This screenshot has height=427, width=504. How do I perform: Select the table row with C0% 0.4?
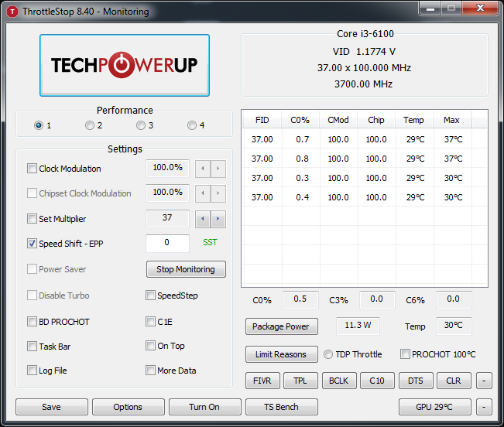point(365,197)
